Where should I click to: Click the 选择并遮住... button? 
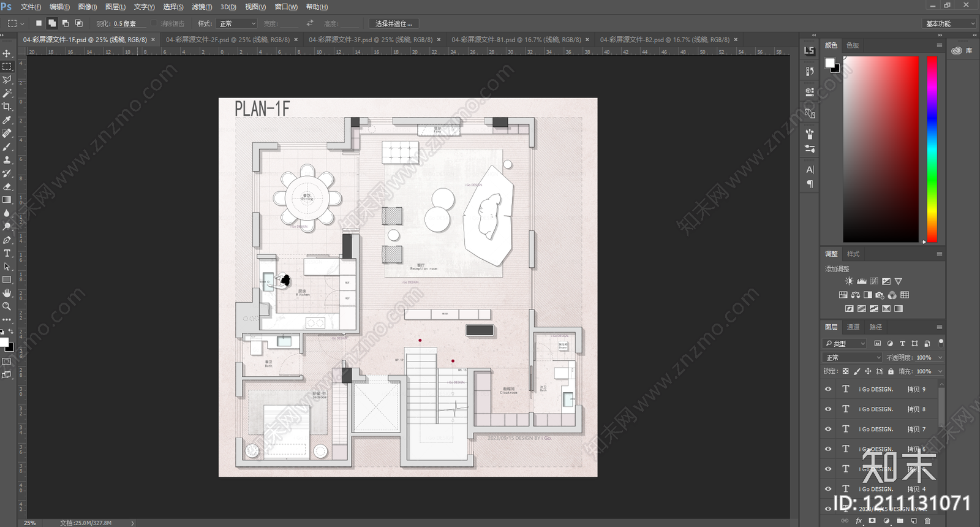point(394,23)
